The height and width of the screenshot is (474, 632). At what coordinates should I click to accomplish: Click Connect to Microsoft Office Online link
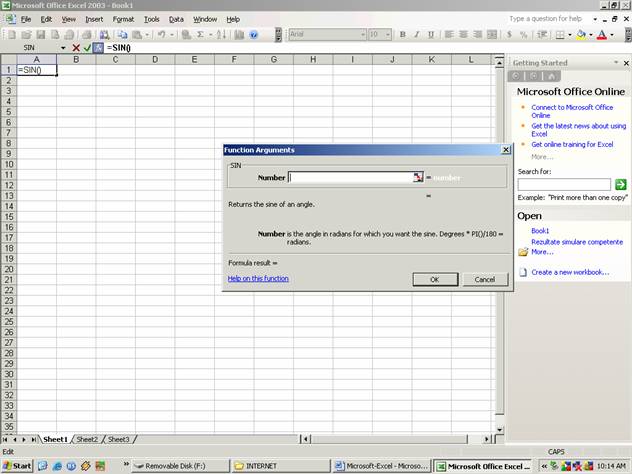(572, 111)
